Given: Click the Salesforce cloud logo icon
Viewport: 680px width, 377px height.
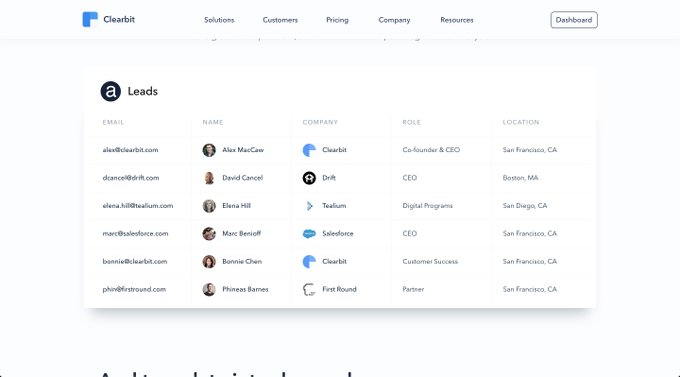Looking at the screenshot, I should [x=309, y=234].
